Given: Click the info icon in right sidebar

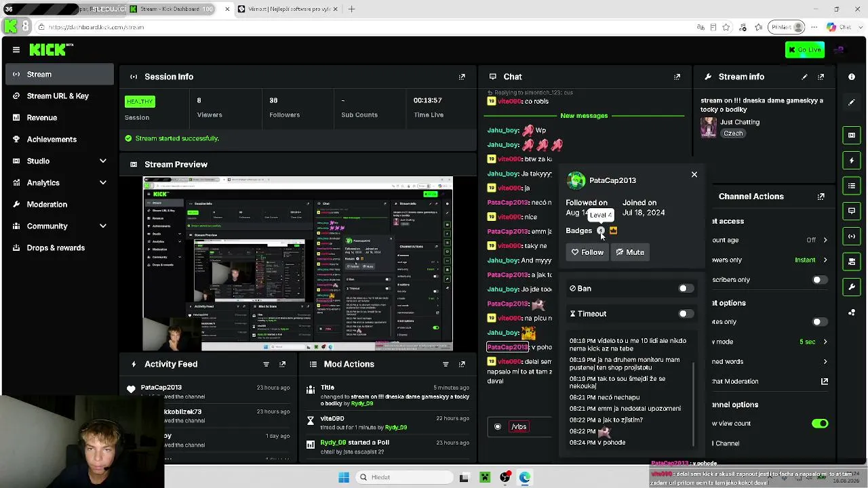Looking at the screenshot, I should pos(852,77).
